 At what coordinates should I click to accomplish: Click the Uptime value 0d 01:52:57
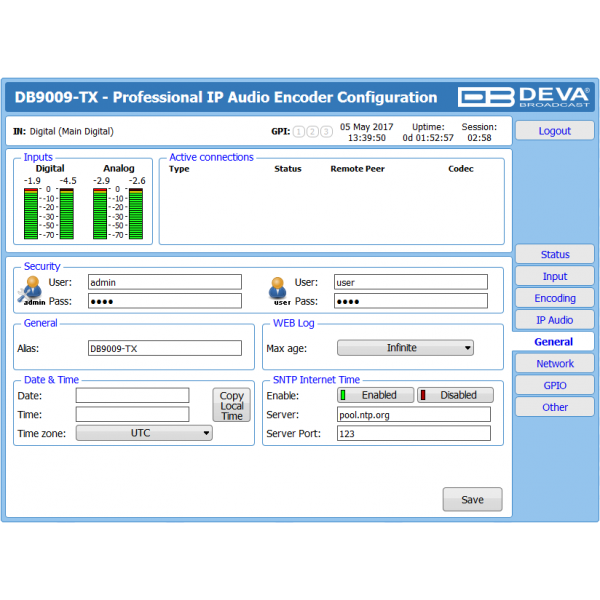[x=428, y=138]
